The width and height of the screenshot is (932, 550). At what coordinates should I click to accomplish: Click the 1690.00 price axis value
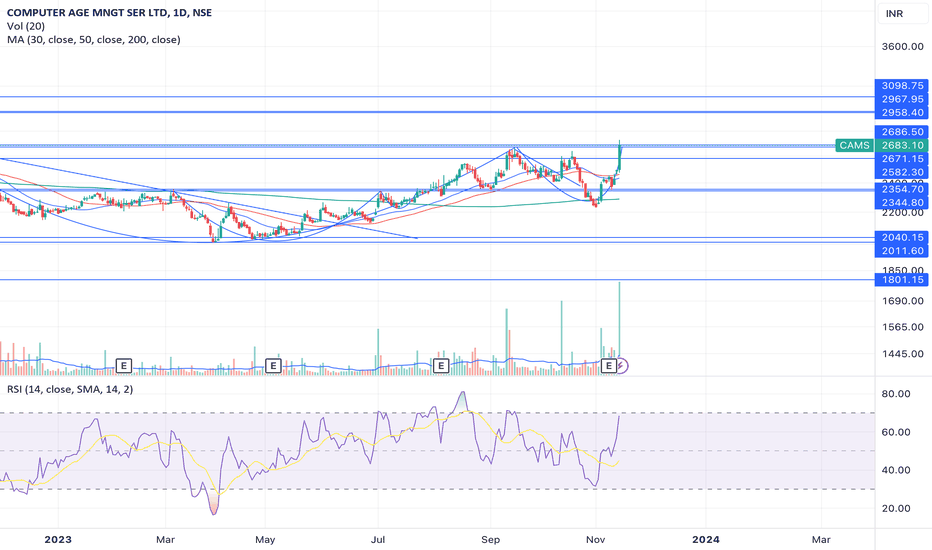(x=902, y=301)
